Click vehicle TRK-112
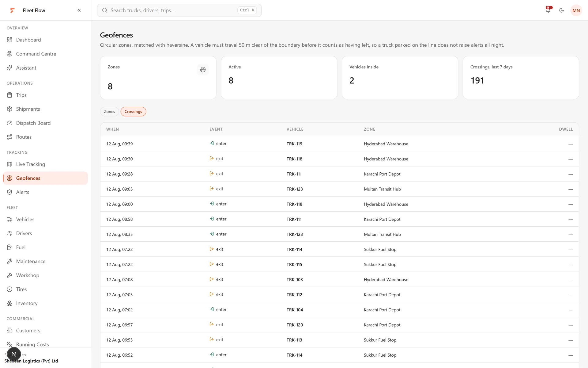The height and width of the screenshot is (368, 588). [x=294, y=295]
